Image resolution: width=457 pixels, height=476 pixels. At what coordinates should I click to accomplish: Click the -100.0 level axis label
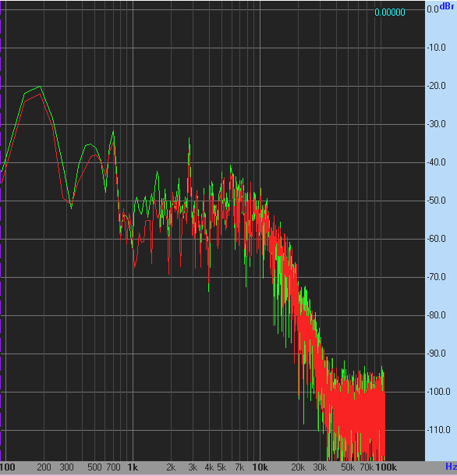click(438, 392)
